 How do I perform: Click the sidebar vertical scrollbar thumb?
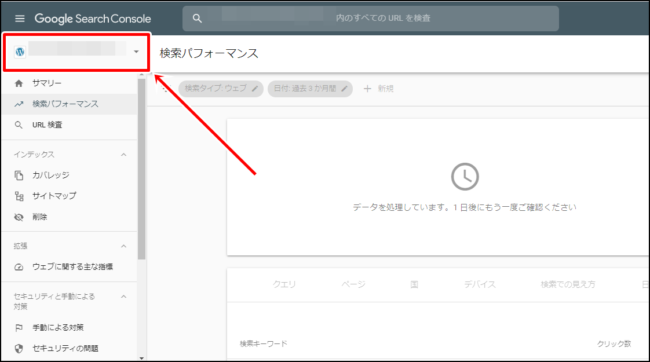[141, 169]
